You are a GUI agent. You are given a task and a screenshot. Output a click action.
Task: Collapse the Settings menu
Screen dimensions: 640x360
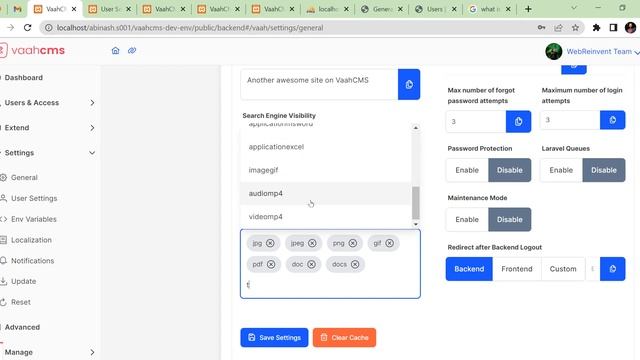[92, 153]
